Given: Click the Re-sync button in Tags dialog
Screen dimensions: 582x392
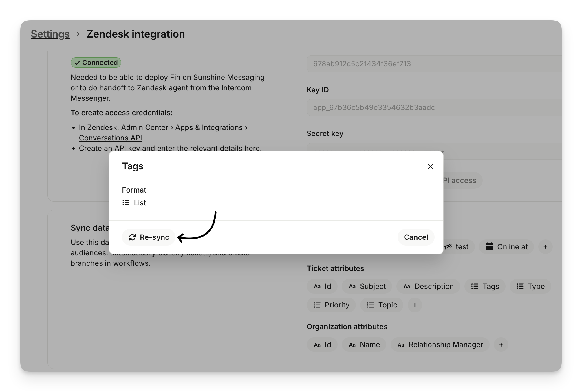Looking at the screenshot, I should (149, 237).
